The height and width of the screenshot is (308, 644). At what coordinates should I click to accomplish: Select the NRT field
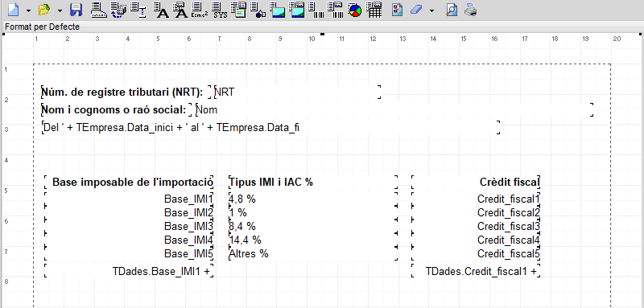point(298,92)
